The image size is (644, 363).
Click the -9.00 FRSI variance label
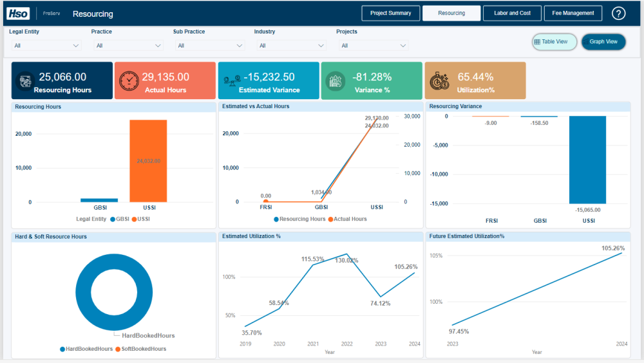coord(490,123)
